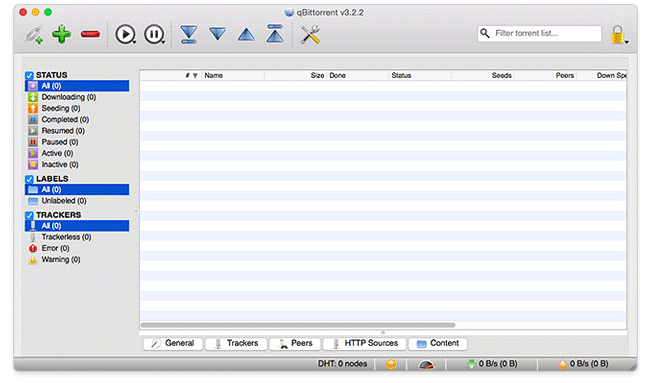Click the resume play button in toolbar
The image size is (650, 383).
click(x=125, y=34)
